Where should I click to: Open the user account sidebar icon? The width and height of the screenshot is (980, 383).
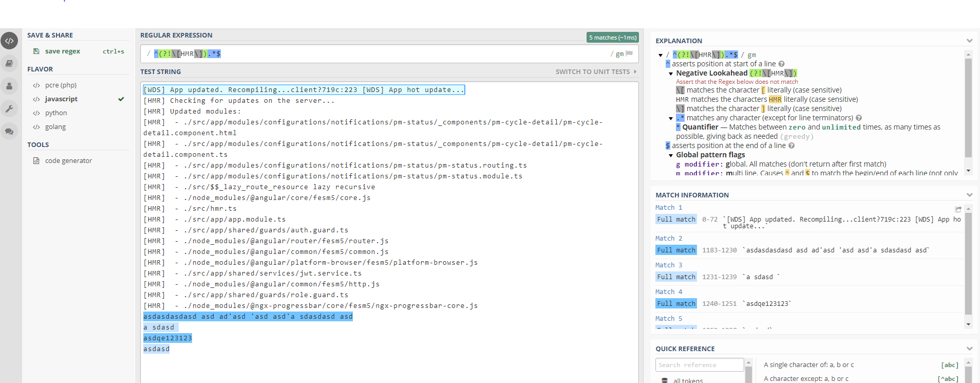tap(9, 86)
